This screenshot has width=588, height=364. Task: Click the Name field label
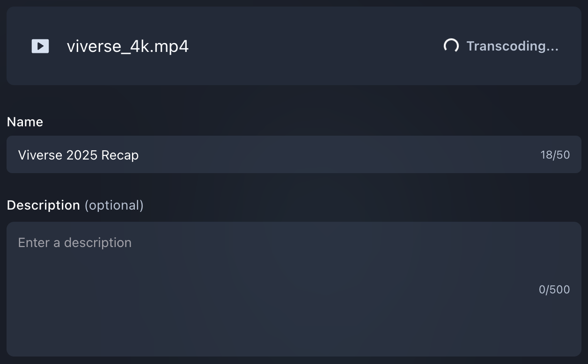(25, 122)
